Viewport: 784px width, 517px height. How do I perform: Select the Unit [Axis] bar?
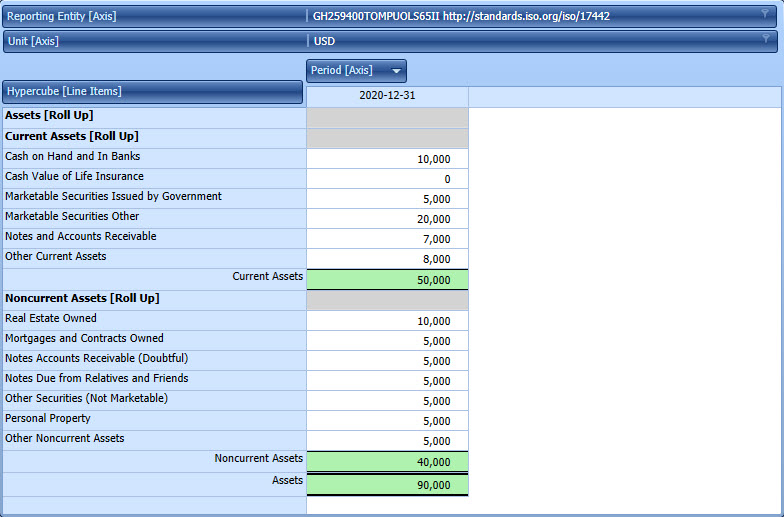(x=390, y=42)
